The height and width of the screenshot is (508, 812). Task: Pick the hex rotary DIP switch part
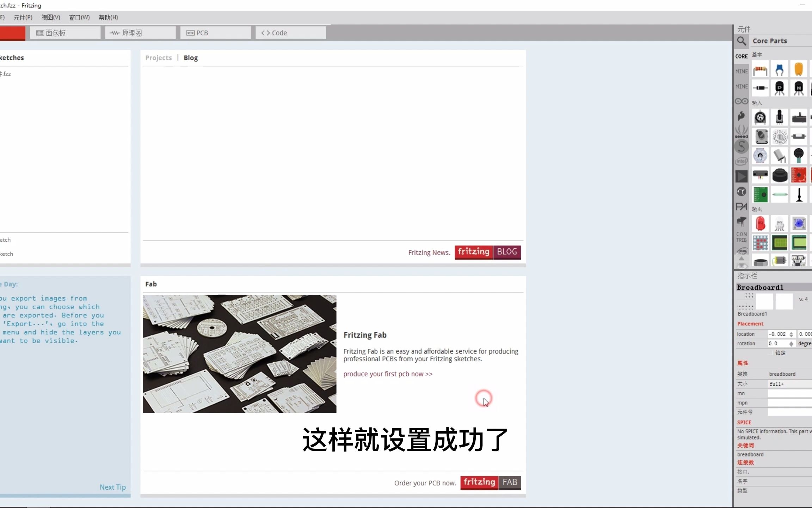click(x=780, y=137)
